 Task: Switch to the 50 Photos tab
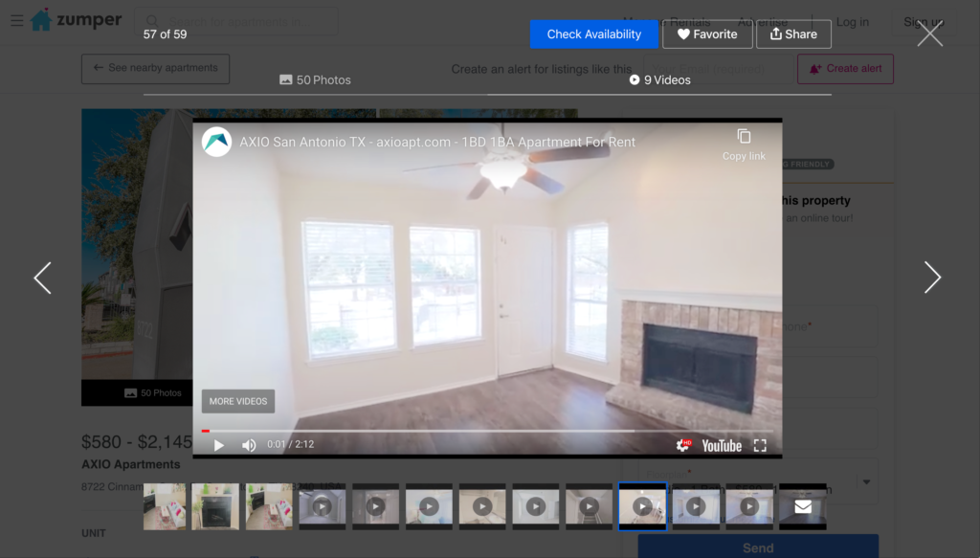coord(315,80)
